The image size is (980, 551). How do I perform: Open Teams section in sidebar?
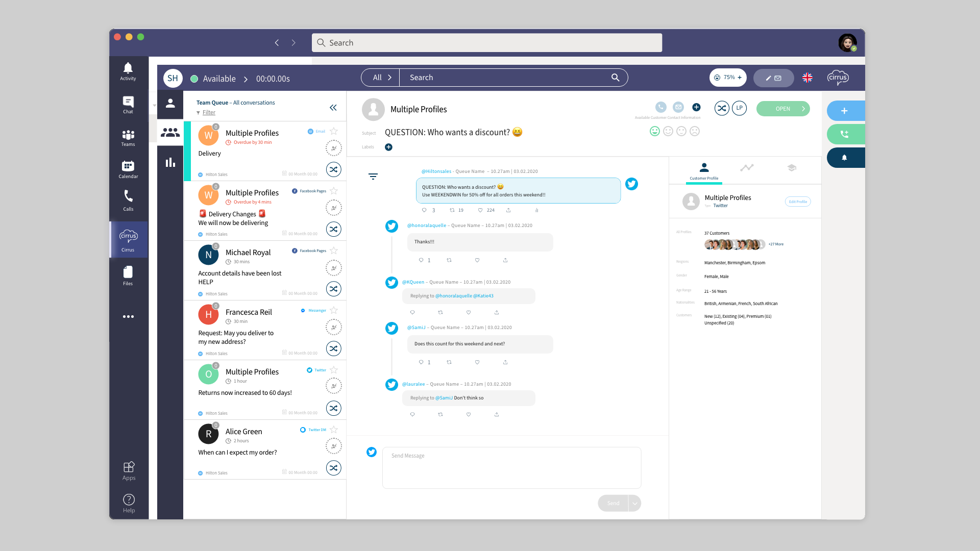128,138
